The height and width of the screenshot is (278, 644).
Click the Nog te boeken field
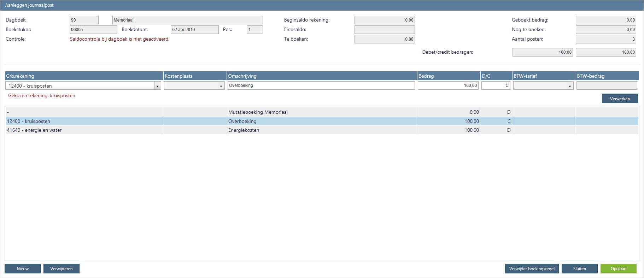[x=606, y=30]
